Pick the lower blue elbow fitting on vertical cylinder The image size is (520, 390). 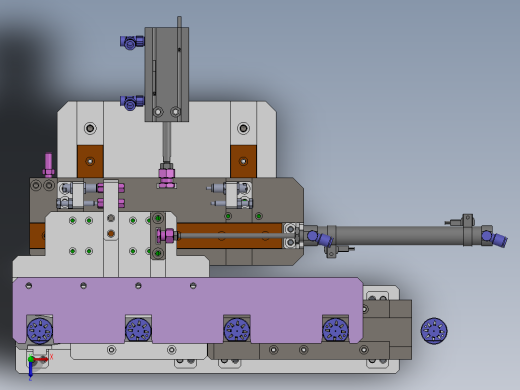point(132,102)
